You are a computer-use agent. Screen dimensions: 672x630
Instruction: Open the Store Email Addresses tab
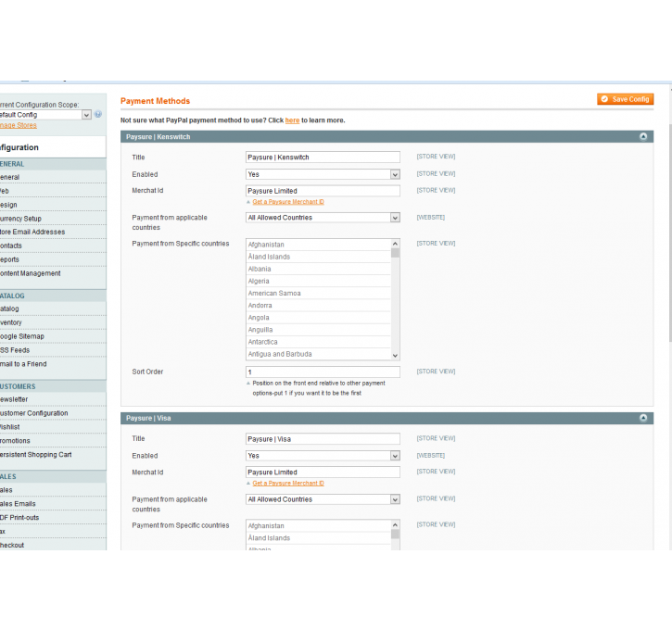[x=53, y=232]
